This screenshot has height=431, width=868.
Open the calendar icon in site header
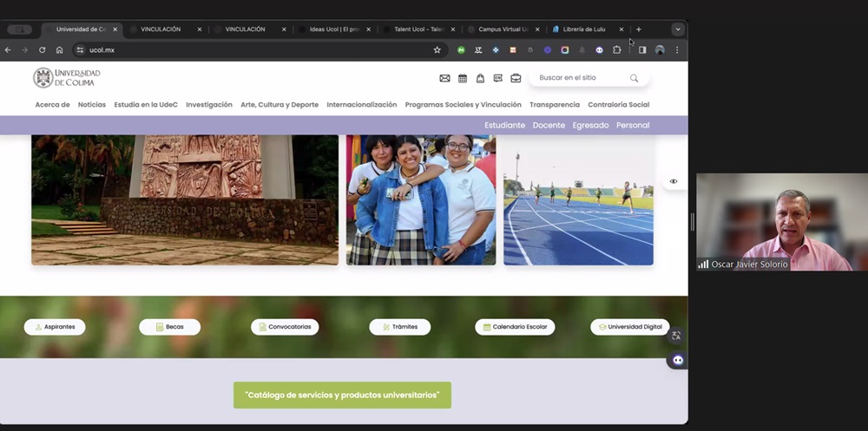tap(463, 78)
